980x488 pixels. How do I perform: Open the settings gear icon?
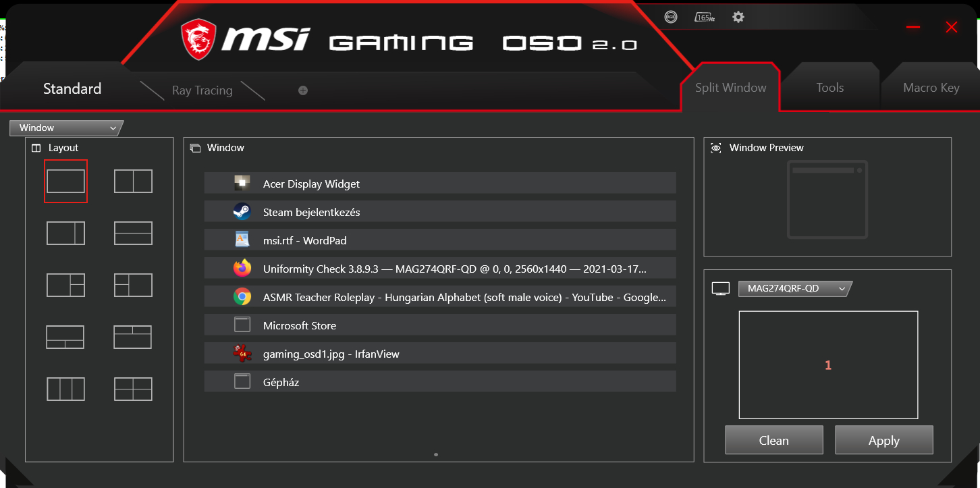(x=738, y=17)
